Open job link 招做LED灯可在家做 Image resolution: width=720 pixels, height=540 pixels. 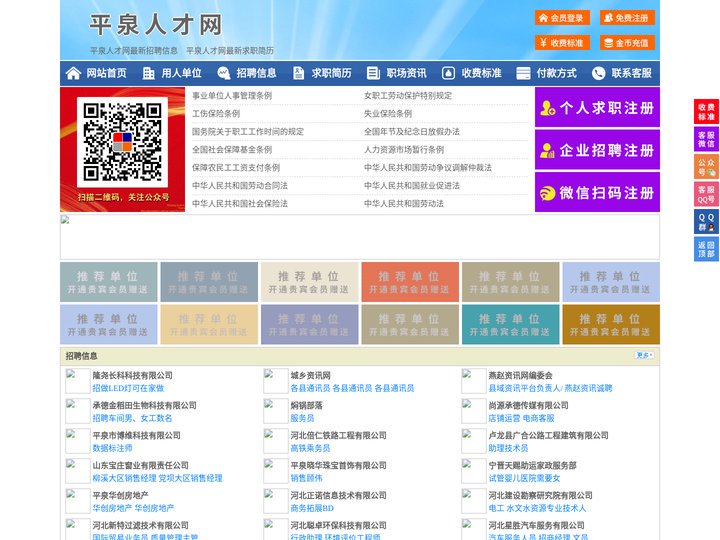click(128, 388)
